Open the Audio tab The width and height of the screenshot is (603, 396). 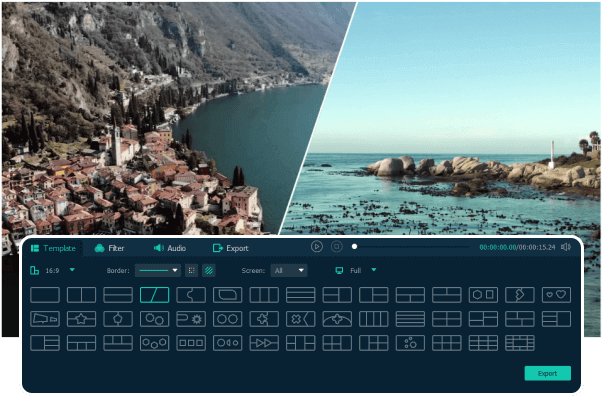[170, 248]
